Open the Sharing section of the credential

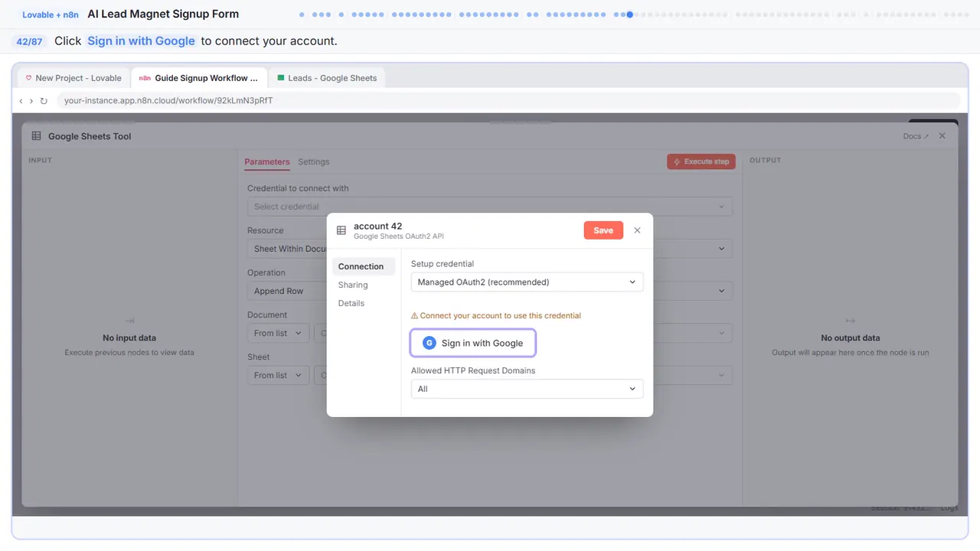click(x=353, y=285)
